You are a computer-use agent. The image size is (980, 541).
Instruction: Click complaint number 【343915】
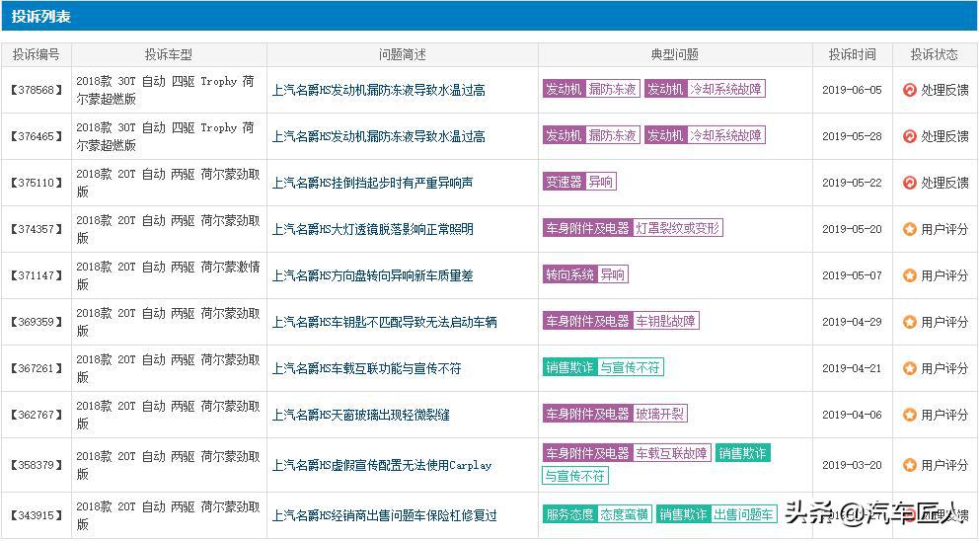pos(37,516)
